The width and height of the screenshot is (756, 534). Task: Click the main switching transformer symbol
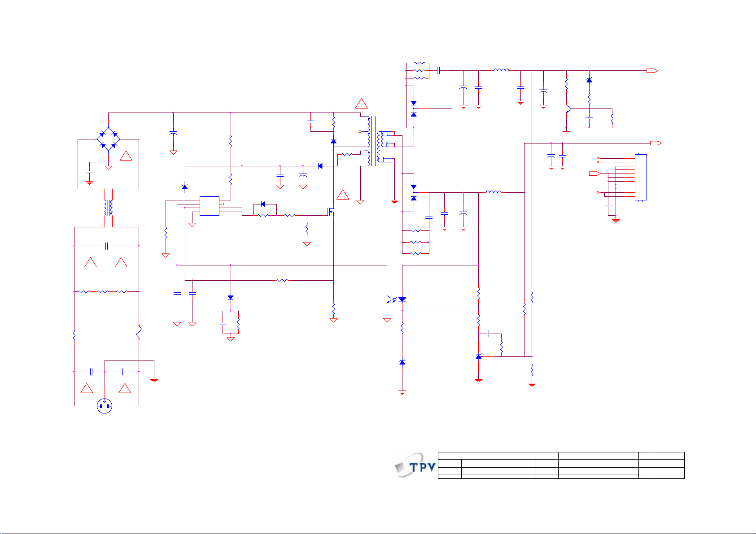pos(376,141)
